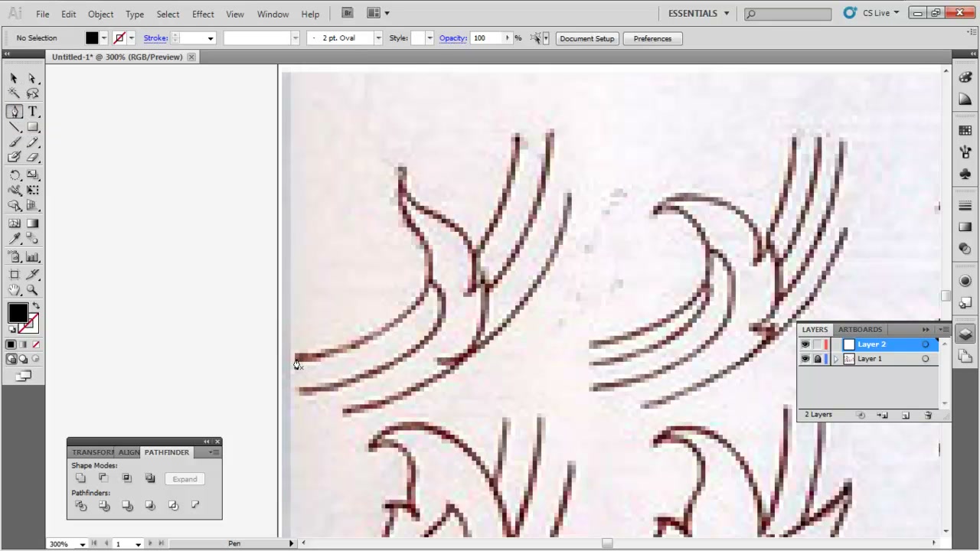Select the Rectangle tool
Image resolution: width=980 pixels, height=551 pixels.
pyautogui.click(x=32, y=127)
